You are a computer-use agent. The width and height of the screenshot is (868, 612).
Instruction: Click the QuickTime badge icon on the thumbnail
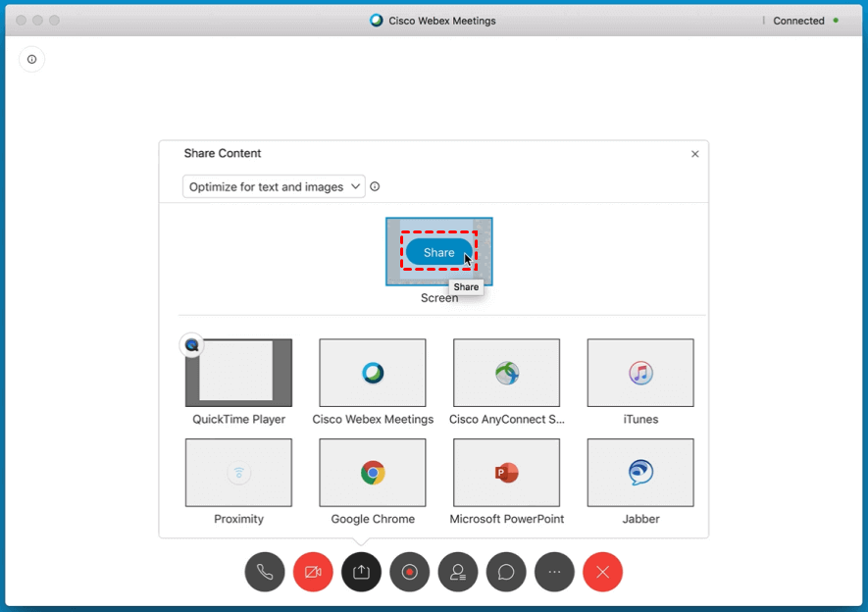coord(191,345)
